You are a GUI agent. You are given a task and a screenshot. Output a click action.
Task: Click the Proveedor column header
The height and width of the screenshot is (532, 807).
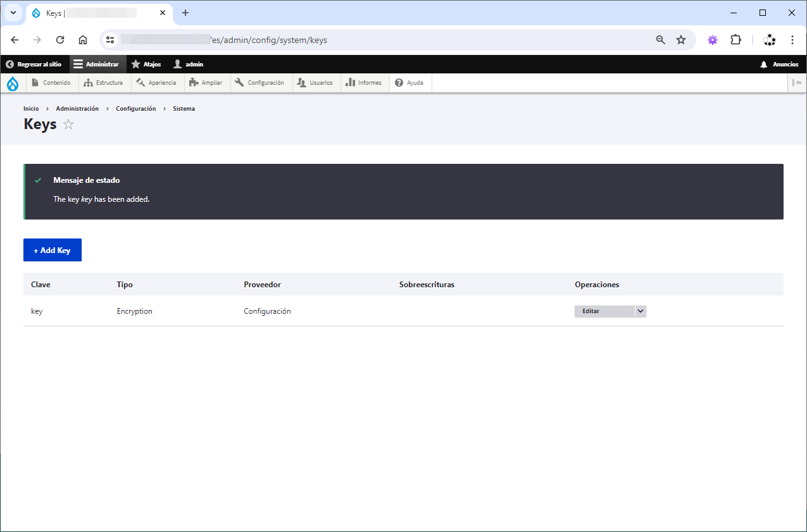(262, 285)
